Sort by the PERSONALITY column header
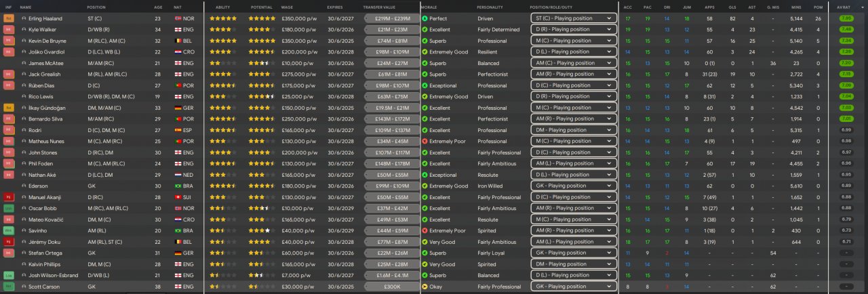 pos(490,7)
